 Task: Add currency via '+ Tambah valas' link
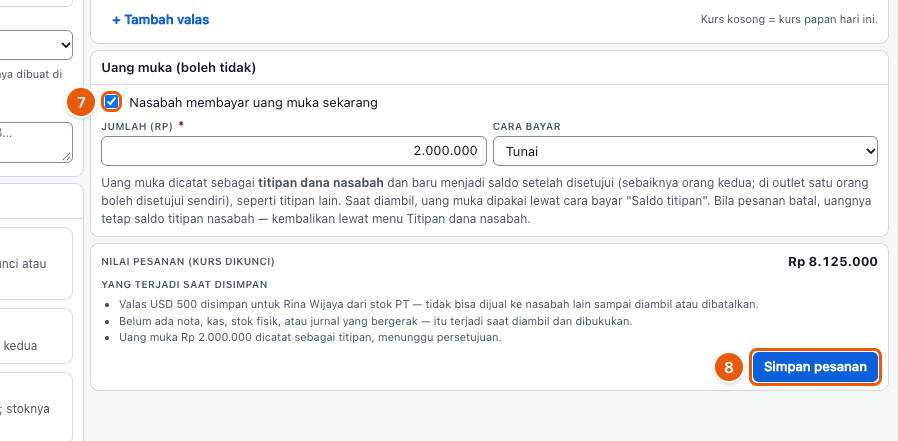161,20
